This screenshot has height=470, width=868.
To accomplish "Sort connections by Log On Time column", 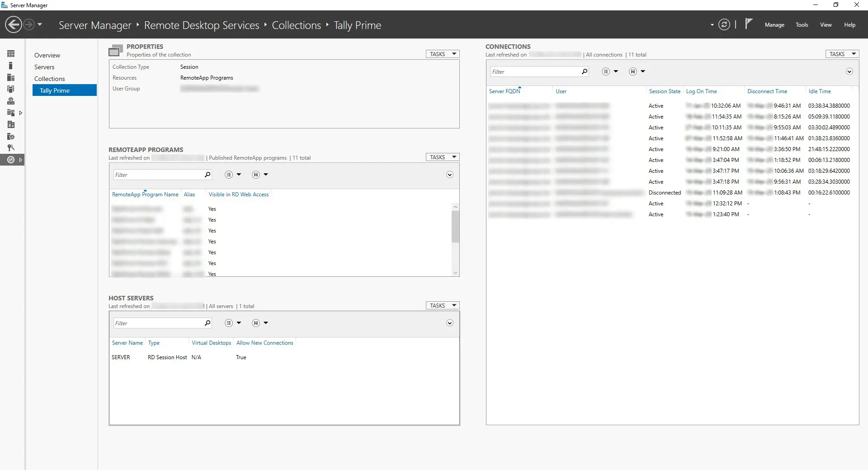I will pyautogui.click(x=702, y=91).
